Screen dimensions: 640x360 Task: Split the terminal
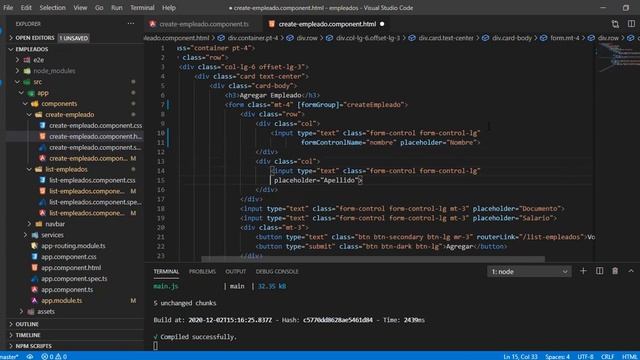coord(599,271)
